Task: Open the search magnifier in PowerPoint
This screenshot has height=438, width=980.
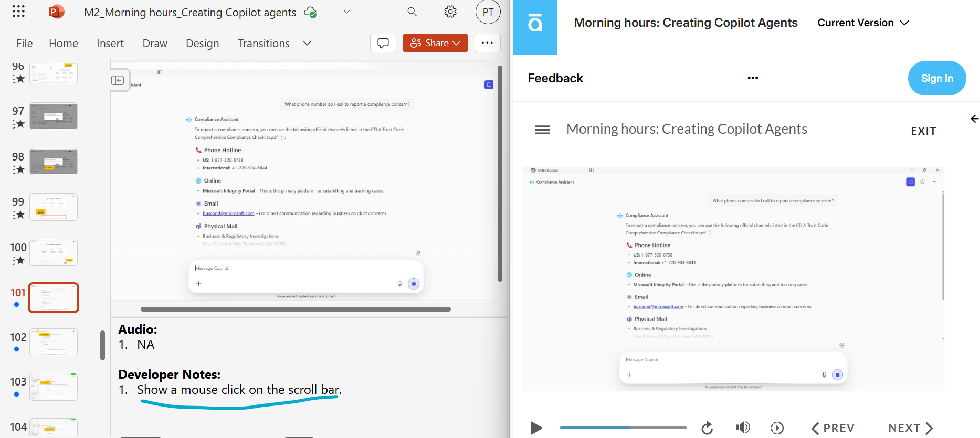Action: 412,12
